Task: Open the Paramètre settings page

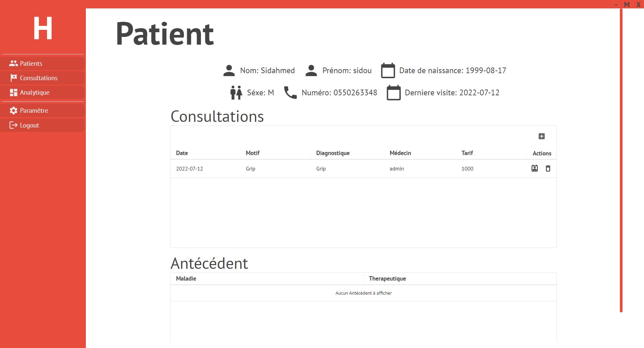Action: 42,110
